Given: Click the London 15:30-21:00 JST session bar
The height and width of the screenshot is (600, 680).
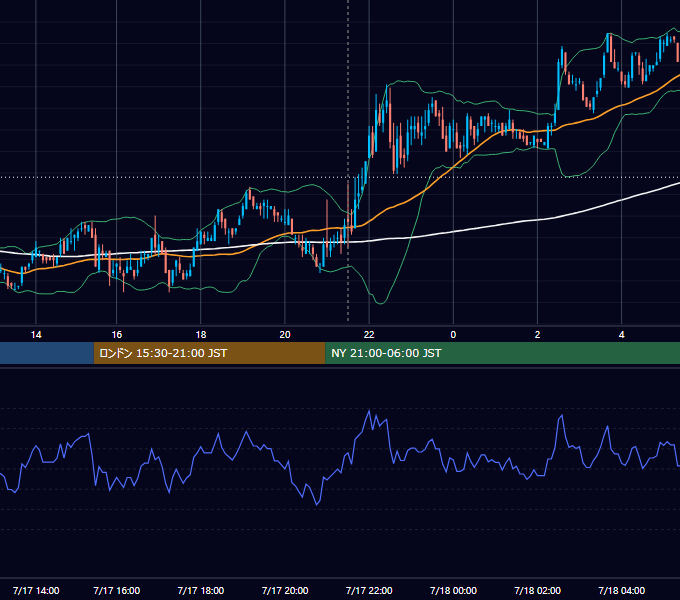Looking at the screenshot, I should (209, 353).
